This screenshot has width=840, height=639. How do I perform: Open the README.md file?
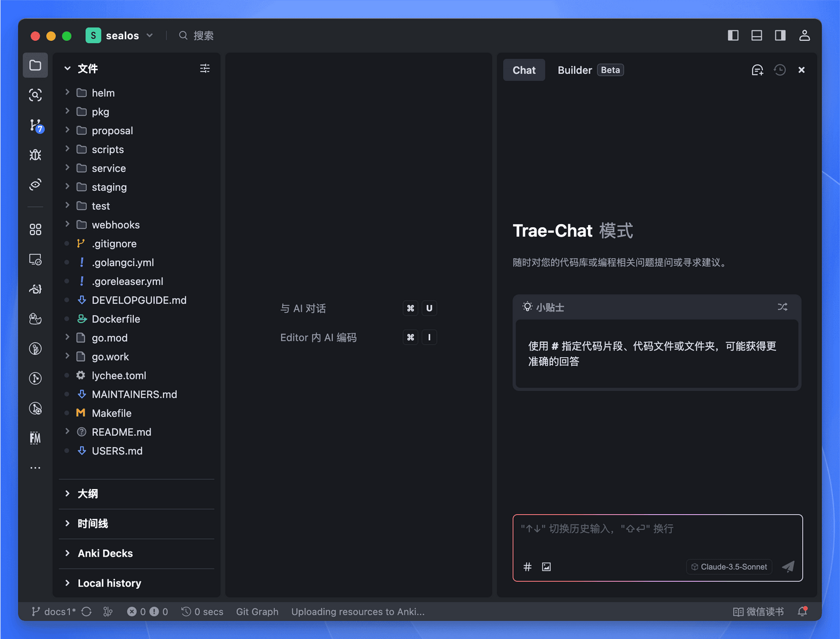[120, 432]
